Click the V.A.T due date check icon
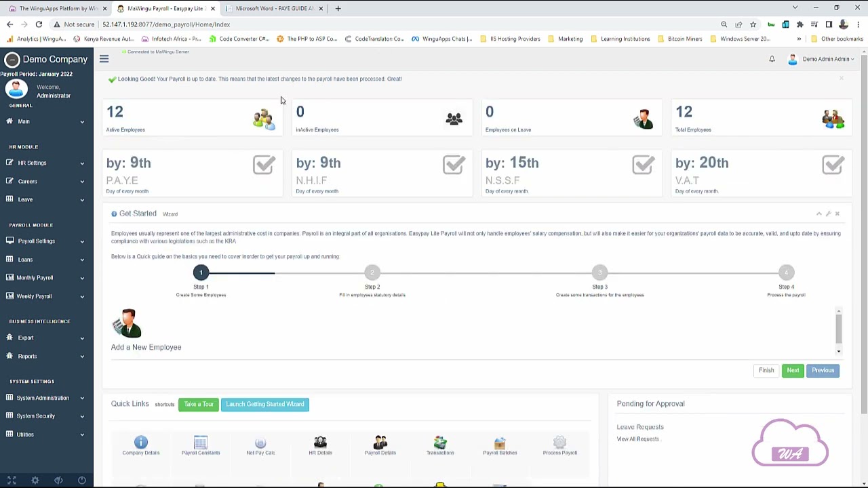868x488 pixels. tap(833, 165)
